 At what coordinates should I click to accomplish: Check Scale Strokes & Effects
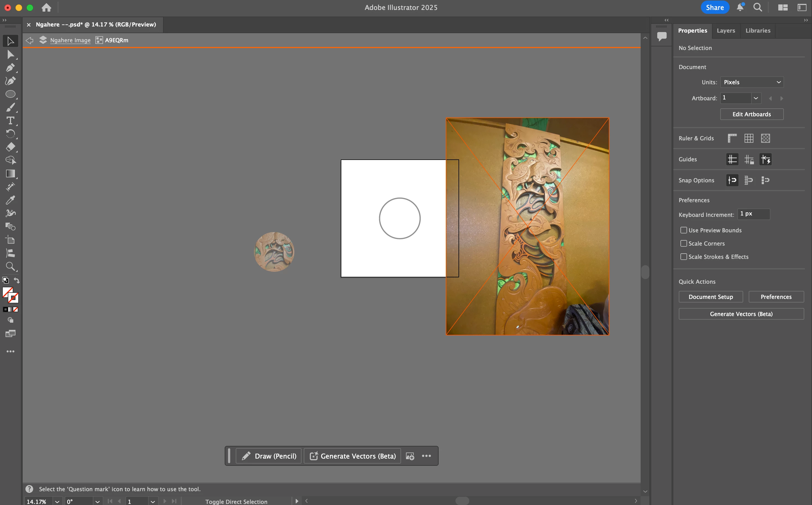pos(683,257)
